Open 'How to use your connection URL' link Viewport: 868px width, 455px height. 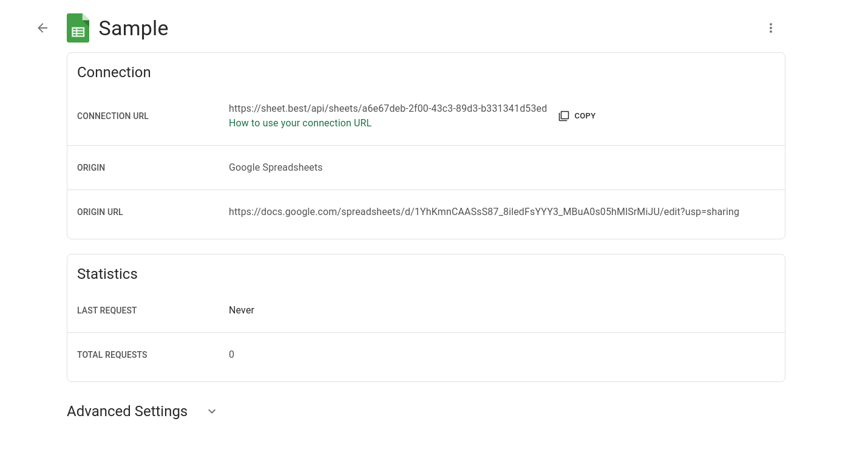point(300,123)
